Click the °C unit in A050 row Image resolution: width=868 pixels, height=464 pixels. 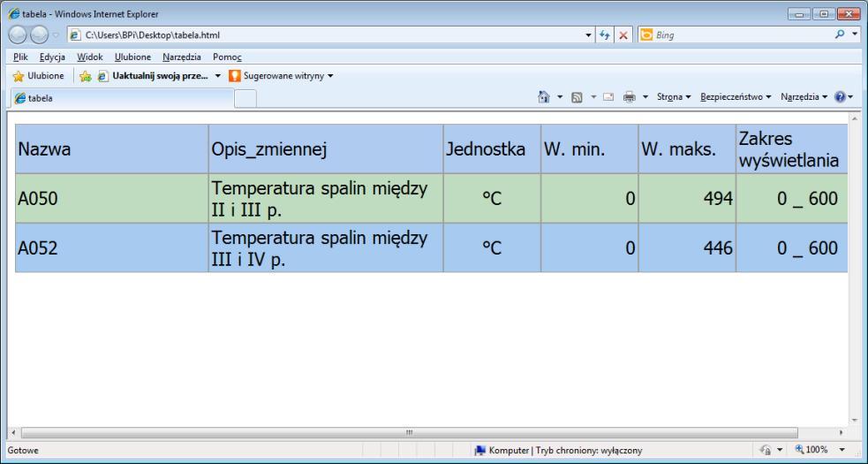click(x=492, y=198)
